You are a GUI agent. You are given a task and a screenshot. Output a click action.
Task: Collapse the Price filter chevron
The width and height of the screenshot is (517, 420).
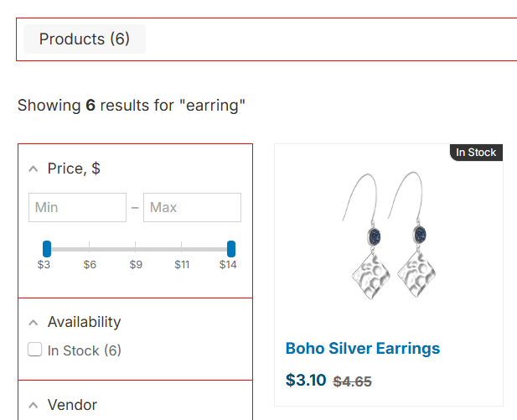(34, 169)
